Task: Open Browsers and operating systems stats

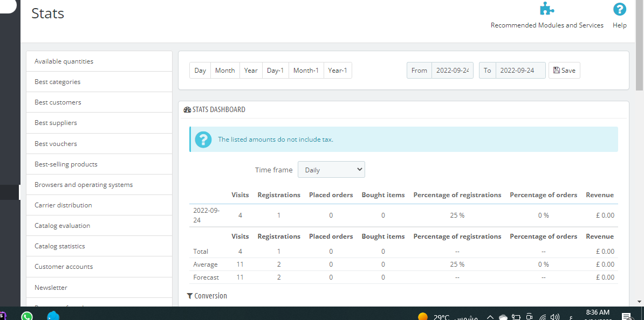Action: click(x=99, y=185)
